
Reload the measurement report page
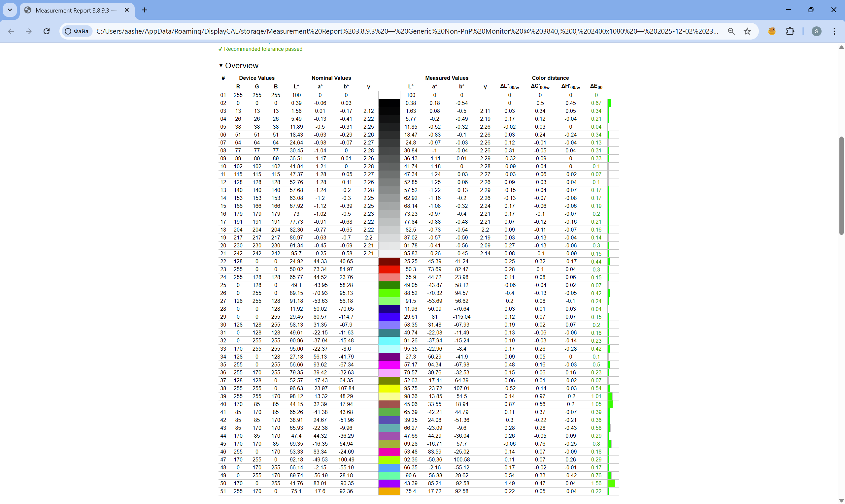47,31
